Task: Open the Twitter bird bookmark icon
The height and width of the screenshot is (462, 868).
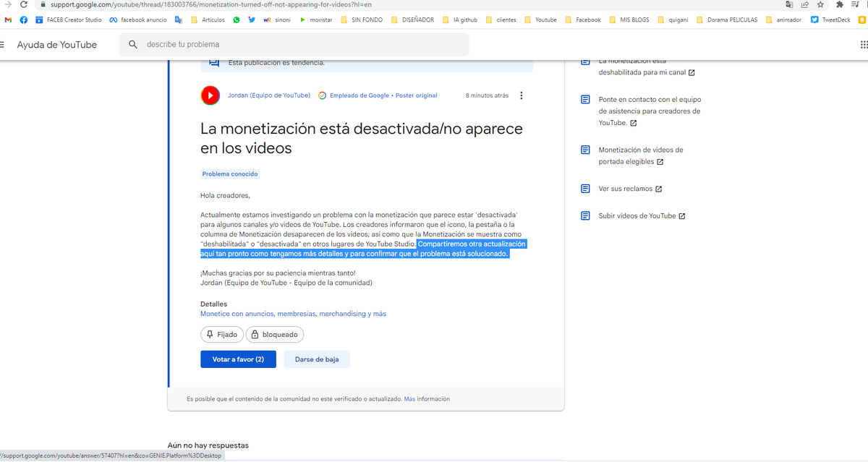Action: point(251,20)
